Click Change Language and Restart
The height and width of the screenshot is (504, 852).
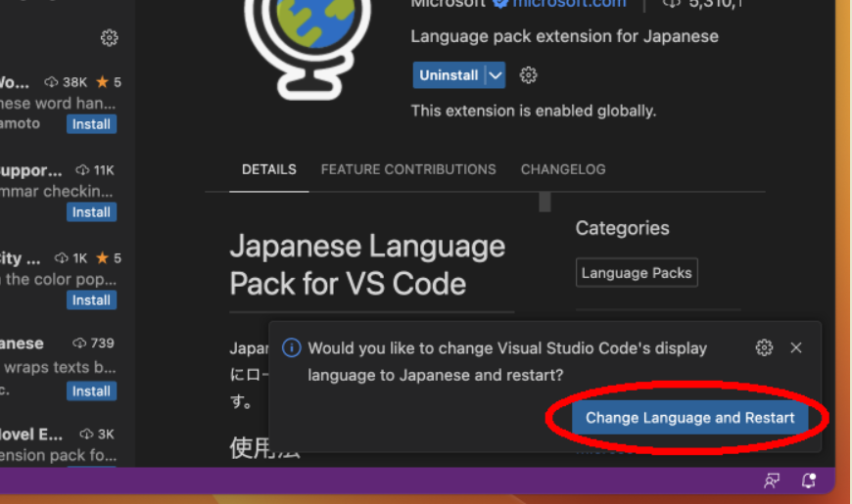689,418
